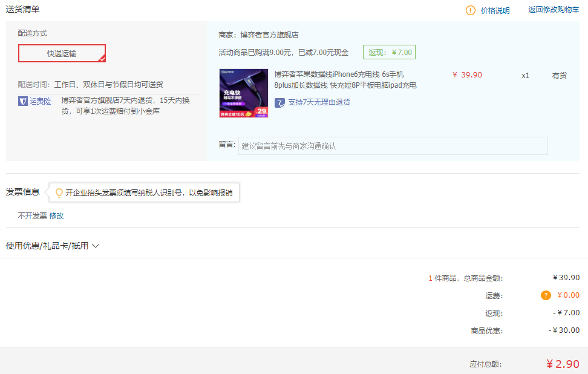The image size is (588, 374).
Task: Click the 不开发票 text
Action: [32, 215]
